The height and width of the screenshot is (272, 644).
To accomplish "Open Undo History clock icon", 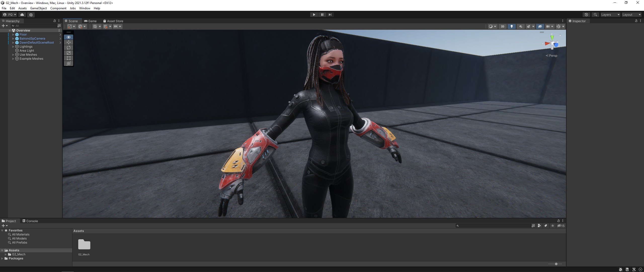I will click(x=586, y=15).
